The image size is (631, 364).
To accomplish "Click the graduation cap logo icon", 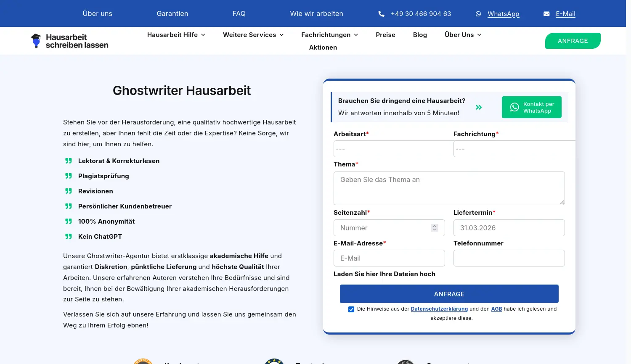I will click(x=36, y=40).
